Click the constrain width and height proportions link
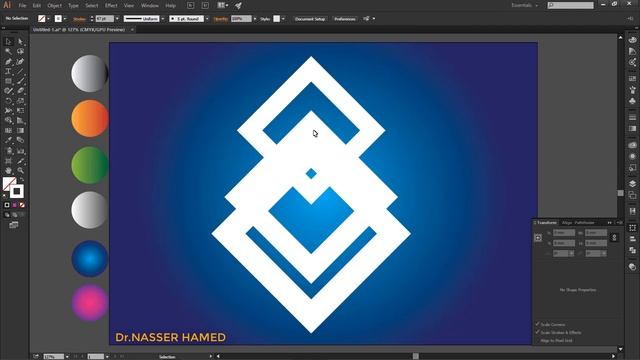640x360 pixels. click(614, 238)
